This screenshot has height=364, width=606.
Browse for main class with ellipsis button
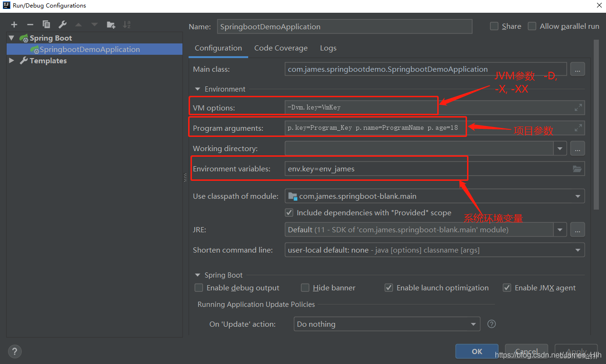pos(578,69)
